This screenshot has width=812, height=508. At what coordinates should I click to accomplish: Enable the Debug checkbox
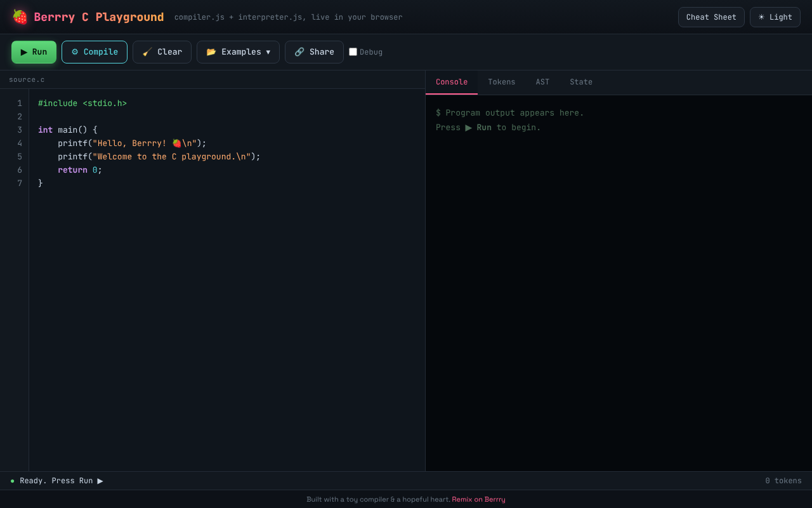(x=353, y=52)
